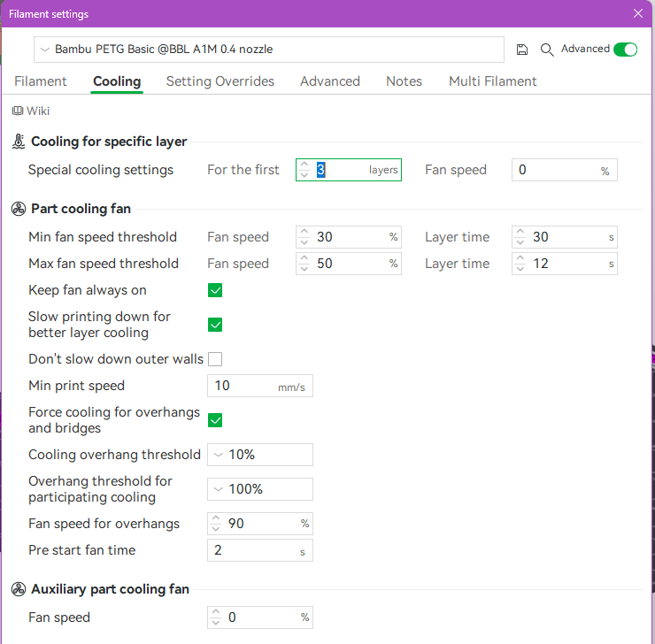
Task: Click the Part cooling fan section icon
Action: click(x=19, y=209)
